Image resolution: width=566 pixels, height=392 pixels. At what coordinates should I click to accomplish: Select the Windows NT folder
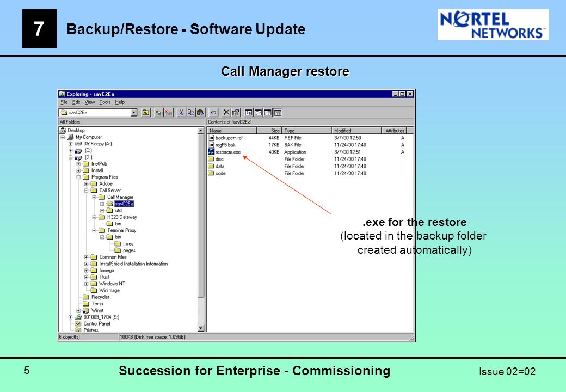click(x=112, y=284)
